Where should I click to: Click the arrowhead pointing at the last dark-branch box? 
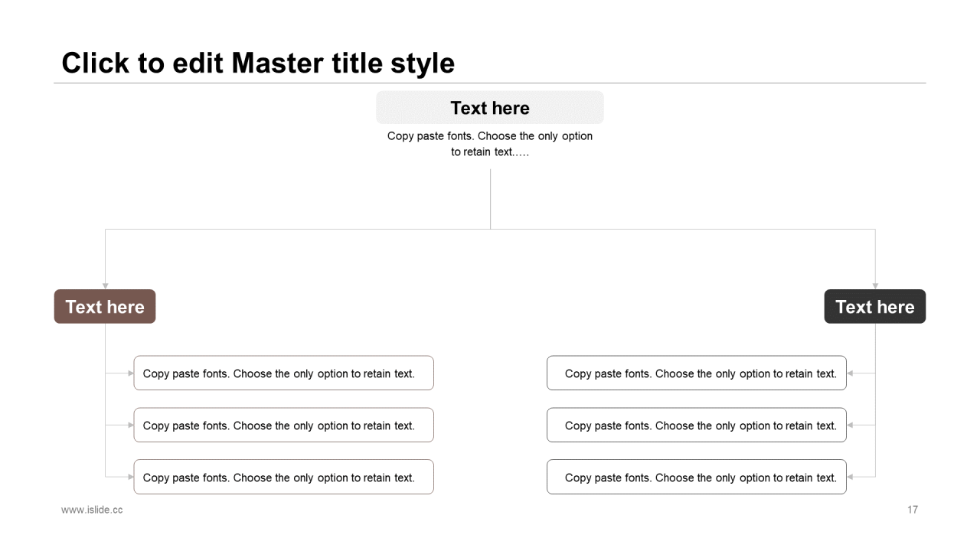pyautogui.click(x=850, y=478)
